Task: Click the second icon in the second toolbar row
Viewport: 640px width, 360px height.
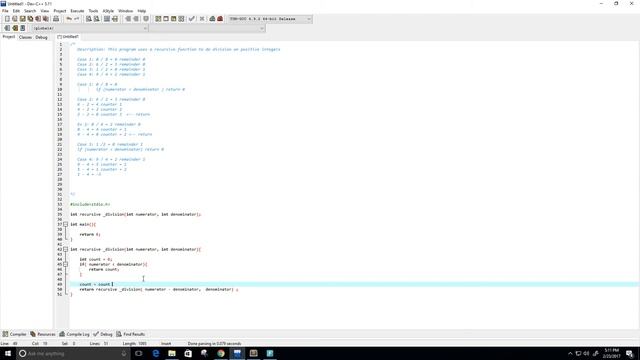Action: click(15, 28)
